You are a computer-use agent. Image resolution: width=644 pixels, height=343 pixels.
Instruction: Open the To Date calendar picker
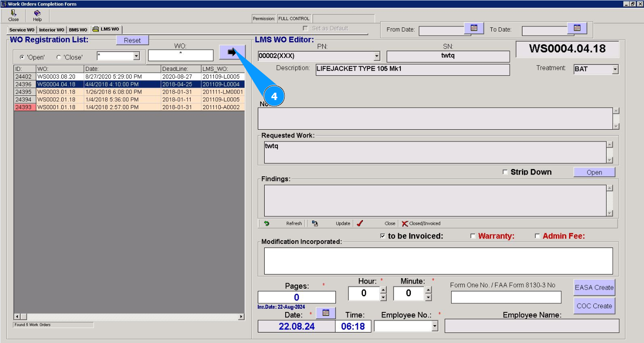(577, 28)
